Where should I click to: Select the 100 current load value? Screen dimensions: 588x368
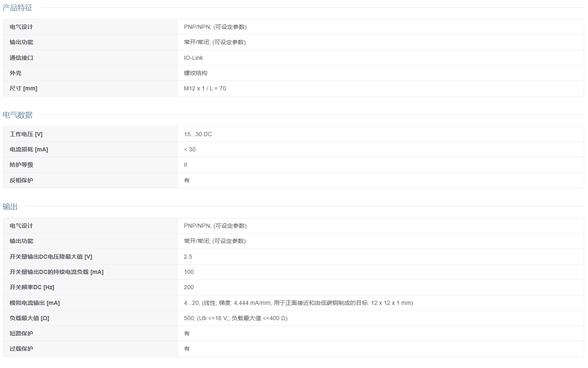[189, 272]
